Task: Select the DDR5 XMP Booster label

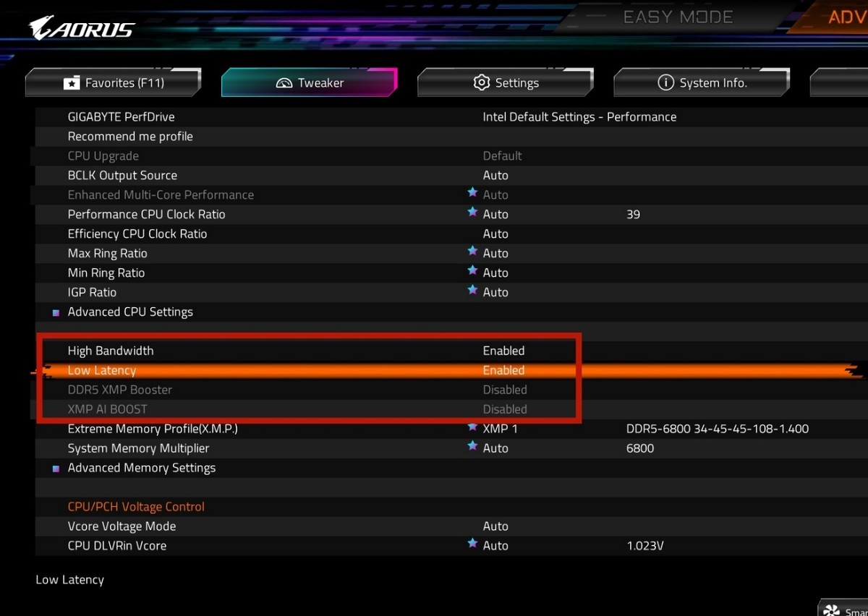Action: 120,390
